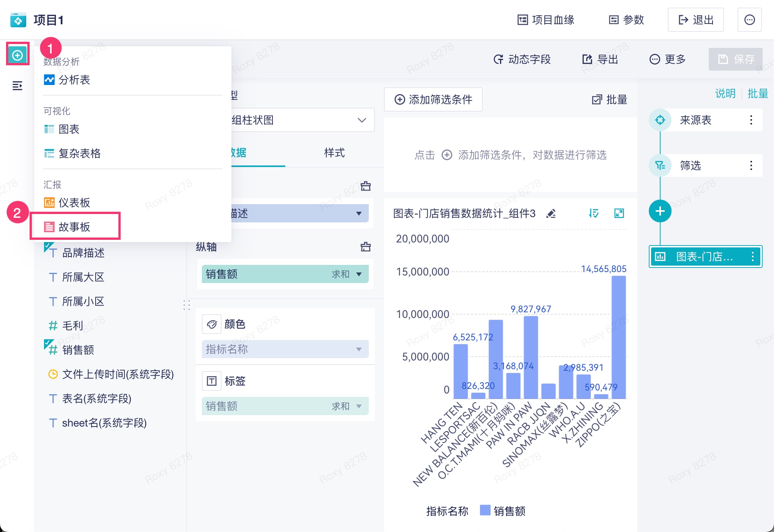The width and height of the screenshot is (774, 532).
Task: Add a new step with teal plus button
Action: point(660,211)
